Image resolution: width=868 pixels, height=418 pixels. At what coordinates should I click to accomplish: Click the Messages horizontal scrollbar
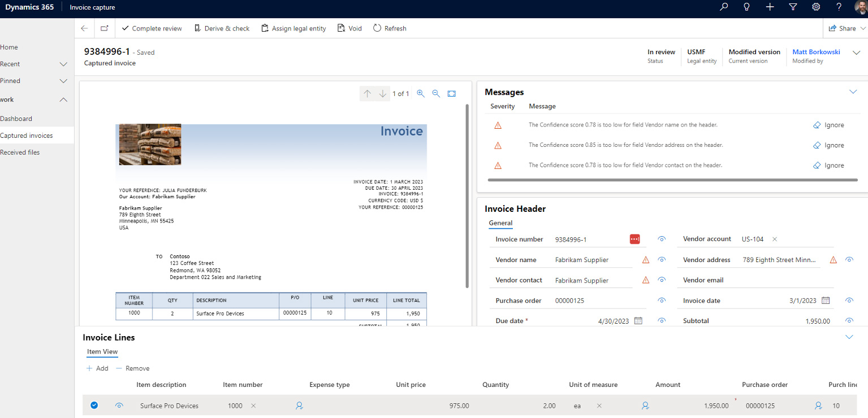pos(672,180)
